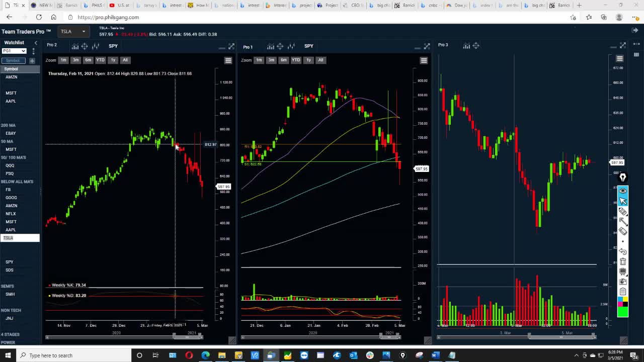644x362 pixels.
Task: Open Pro 3 chart hamburger menu
Action: 620,59
